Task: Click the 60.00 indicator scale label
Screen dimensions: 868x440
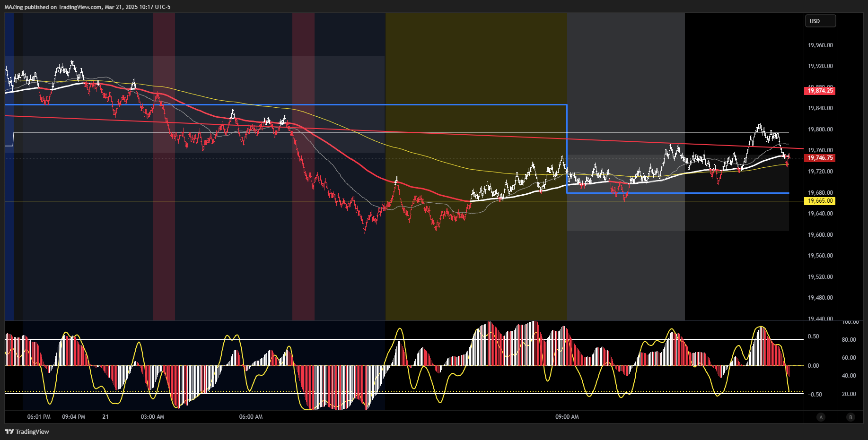Action: point(849,358)
